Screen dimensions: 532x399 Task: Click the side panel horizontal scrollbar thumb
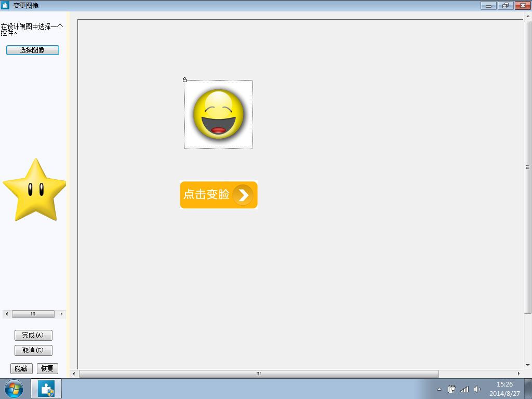33,314
